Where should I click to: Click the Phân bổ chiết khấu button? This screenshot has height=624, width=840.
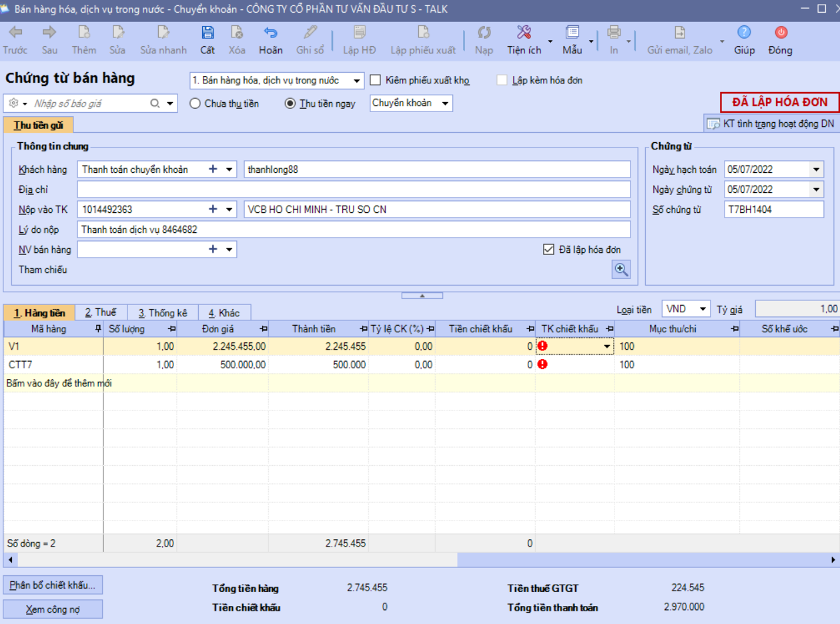pos(53,585)
